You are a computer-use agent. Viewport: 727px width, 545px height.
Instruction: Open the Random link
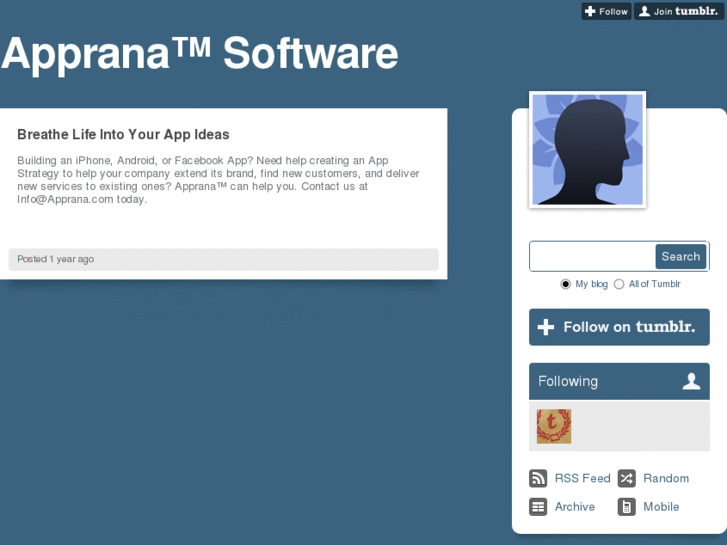click(666, 478)
